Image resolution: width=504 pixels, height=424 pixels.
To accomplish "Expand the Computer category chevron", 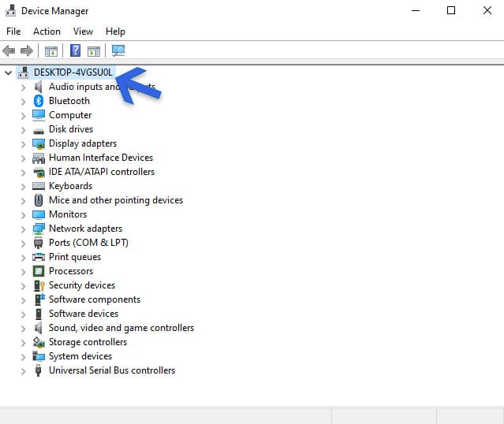I will (x=23, y=116).
